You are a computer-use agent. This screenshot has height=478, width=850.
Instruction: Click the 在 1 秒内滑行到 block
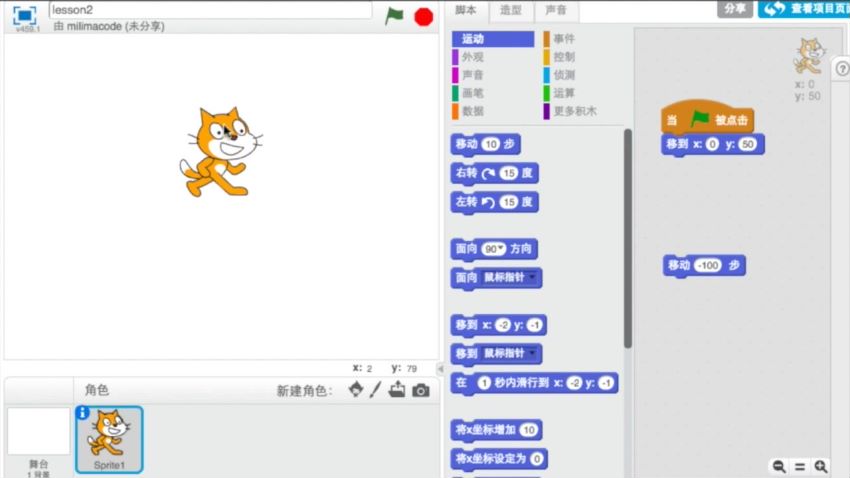tap(534, 383)
